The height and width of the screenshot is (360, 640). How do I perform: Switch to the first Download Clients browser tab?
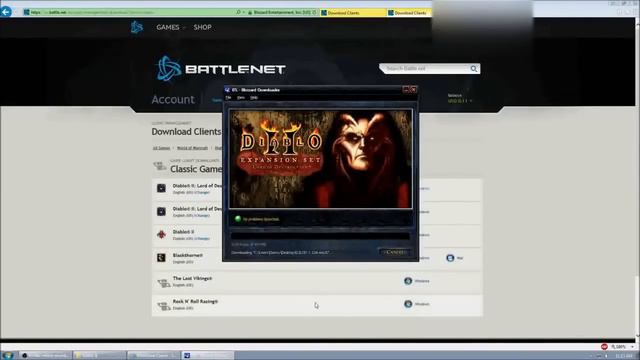coord(353,13)
